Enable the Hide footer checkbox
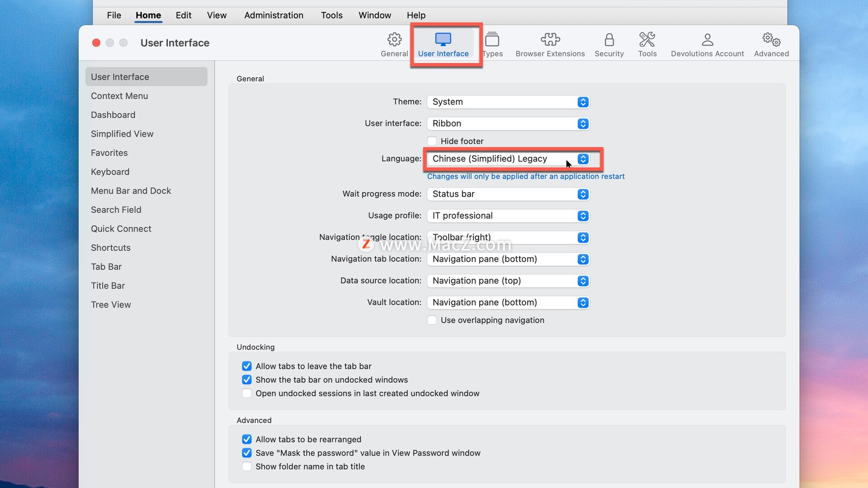 (x=432, y=141)
